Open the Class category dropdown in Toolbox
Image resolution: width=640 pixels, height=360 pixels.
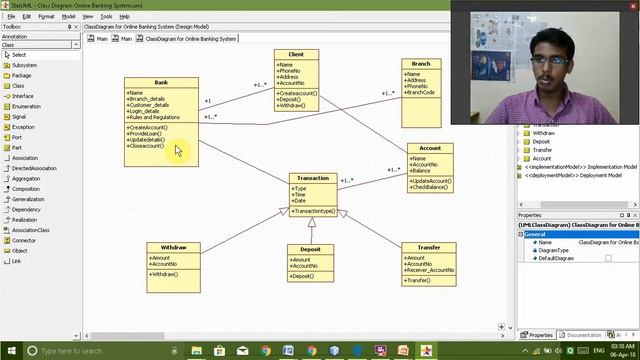(76, 44)
